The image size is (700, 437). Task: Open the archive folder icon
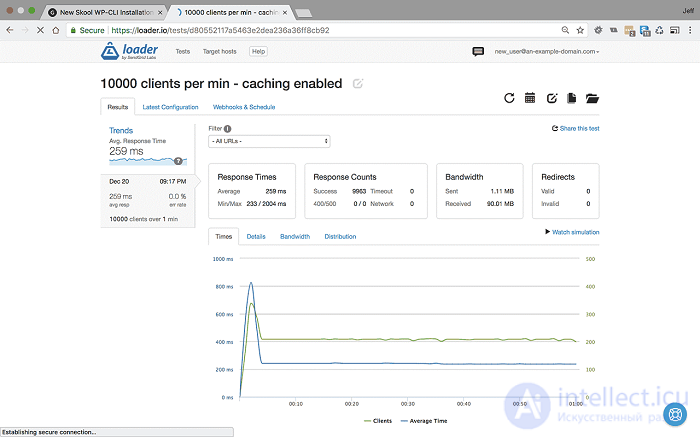tap(592, 98)
